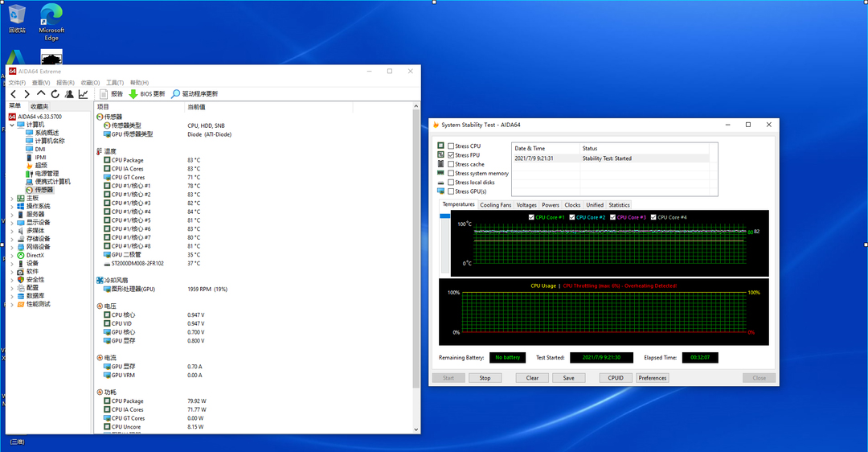Enable Stress local disks checkbox
Viewport: 868px width, 452px height.
pyautogui.click(x=451, y=183)
